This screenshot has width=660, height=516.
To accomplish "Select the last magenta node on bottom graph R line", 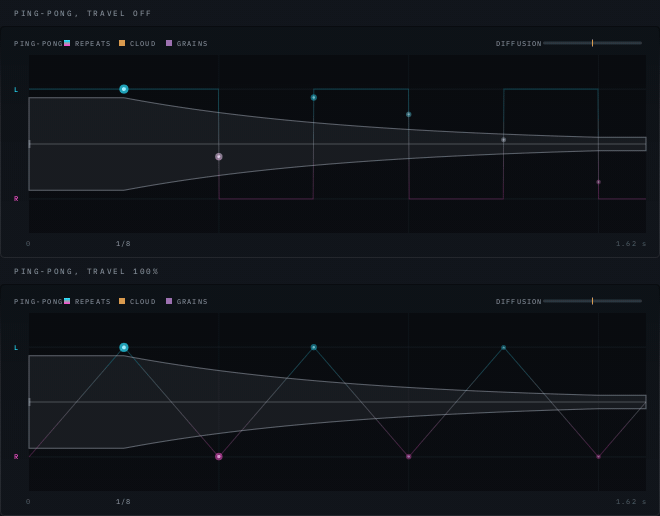I will (598, 457).
